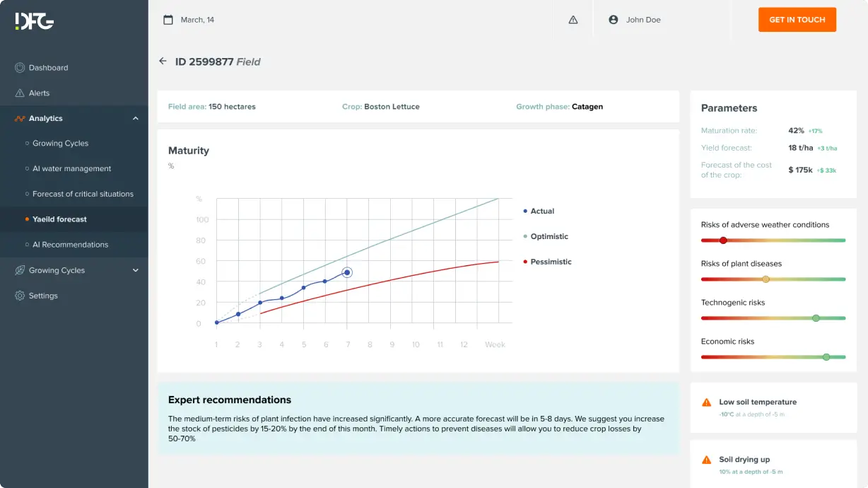Click the John Doe user avatar icon
Image resolution: width=868 pixels, height=488 pixels.
click(x=614, y=20)
